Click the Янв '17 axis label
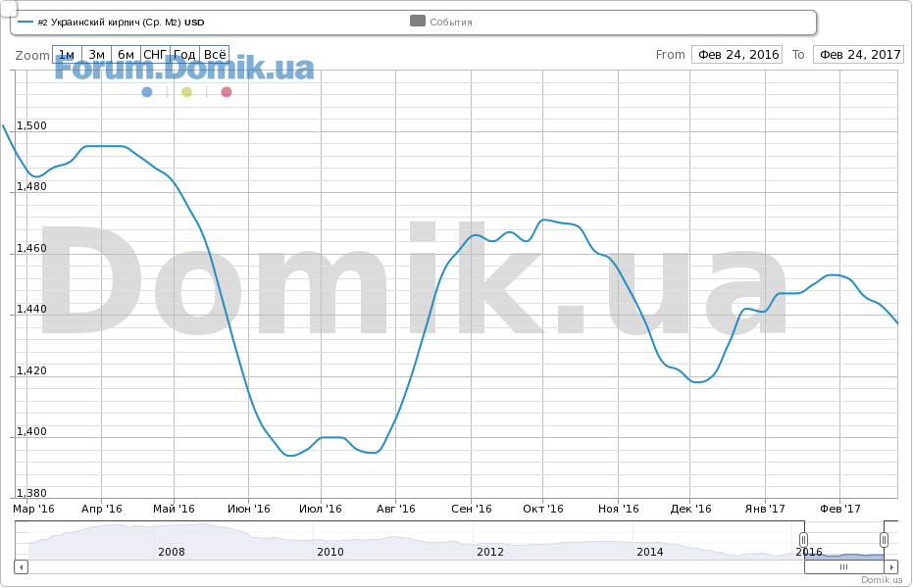Image resolution: width=913 pixels, height=588 pixels. 765,509
